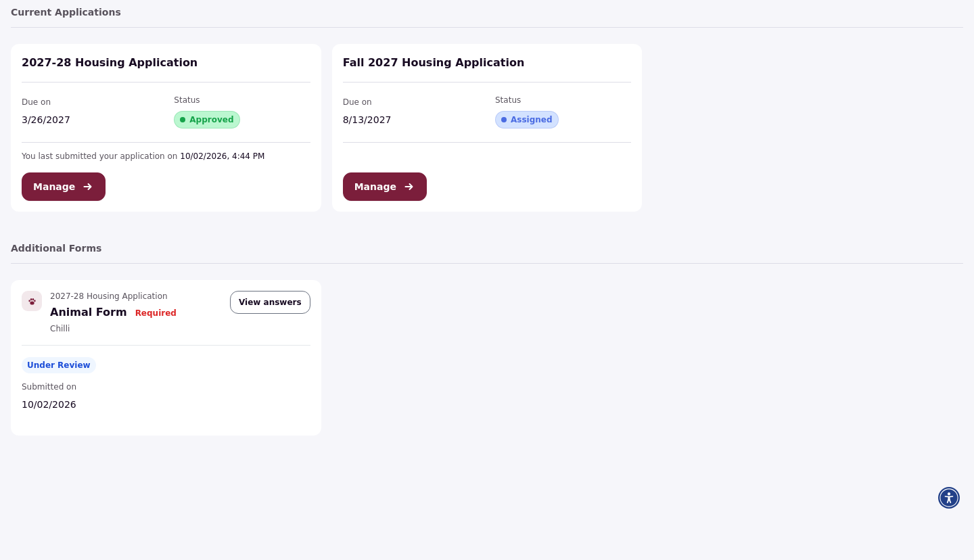Click the Additional Forms section heading
This screenshot has height=560, width=974.
click(56, 248)
